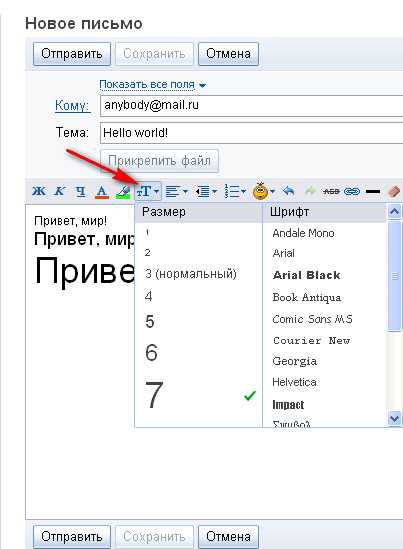Choose the Helvetica font
The height and width of the screenshot is (549, 403).
294,382
